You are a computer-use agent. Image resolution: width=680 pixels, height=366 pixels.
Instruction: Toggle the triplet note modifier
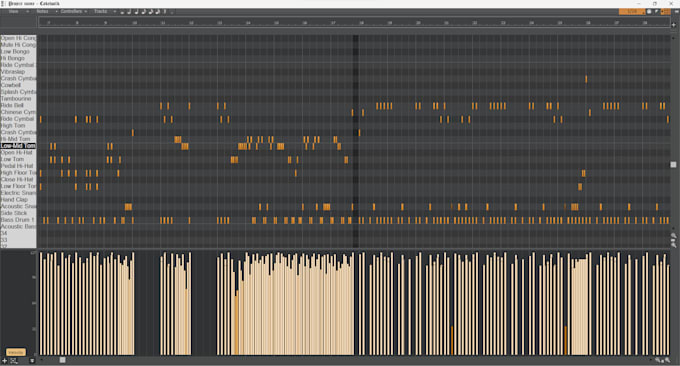165,12
